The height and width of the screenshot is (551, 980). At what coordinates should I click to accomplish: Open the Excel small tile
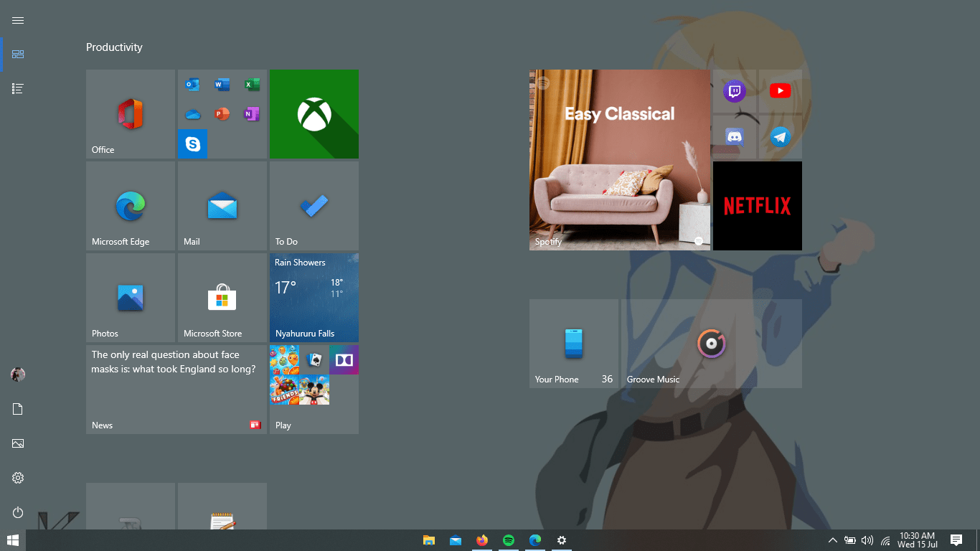tap(252, 85)
